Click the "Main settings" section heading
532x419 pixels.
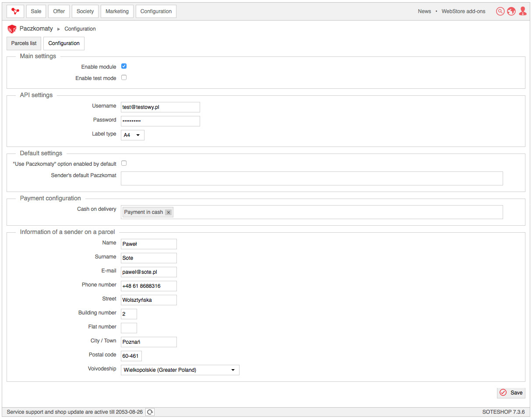38,56
